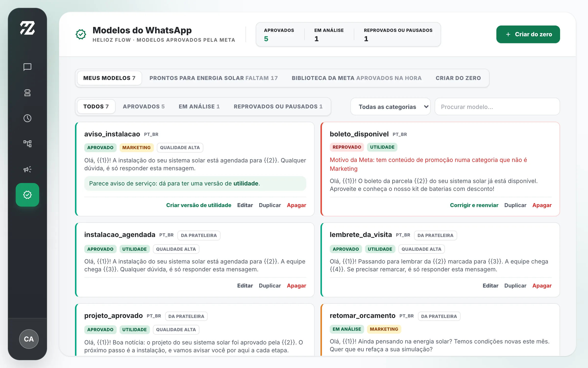Open the megaphone campaigns sidebar icon
Screen dimensions: 588x368
(x=27, y=169)
